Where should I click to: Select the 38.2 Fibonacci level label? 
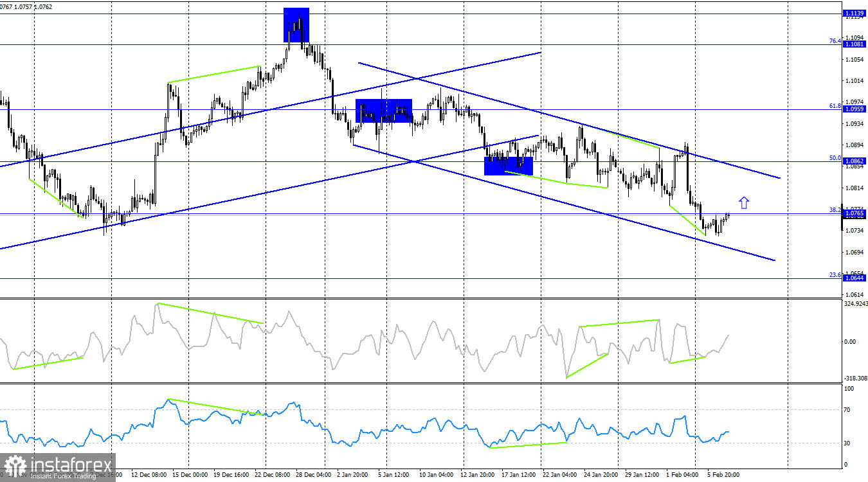pos(835,210)
